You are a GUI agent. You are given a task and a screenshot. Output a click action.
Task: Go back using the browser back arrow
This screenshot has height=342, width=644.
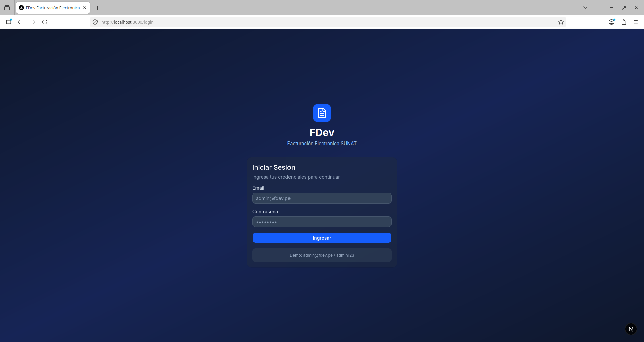pyautogui.click(x=20, y=22)
